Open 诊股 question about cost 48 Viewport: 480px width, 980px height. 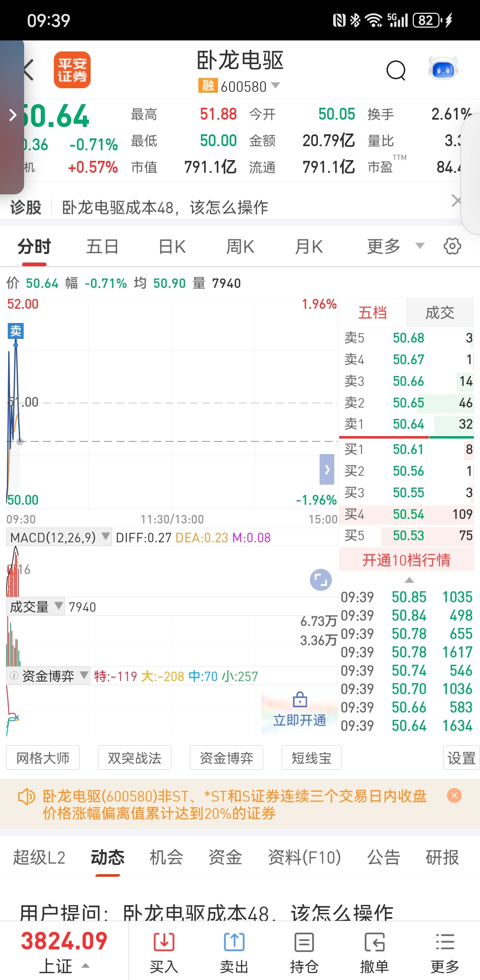165,207
